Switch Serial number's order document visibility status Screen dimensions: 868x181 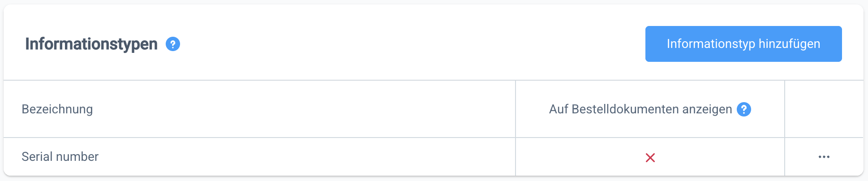(x=650, y=157)
